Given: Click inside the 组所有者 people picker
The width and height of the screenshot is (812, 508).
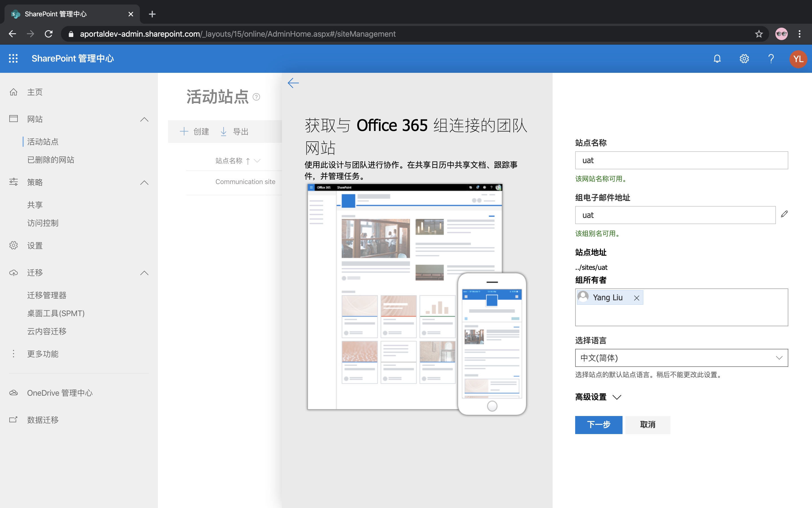Looking at the screenshot, I should tap(681, 307).
